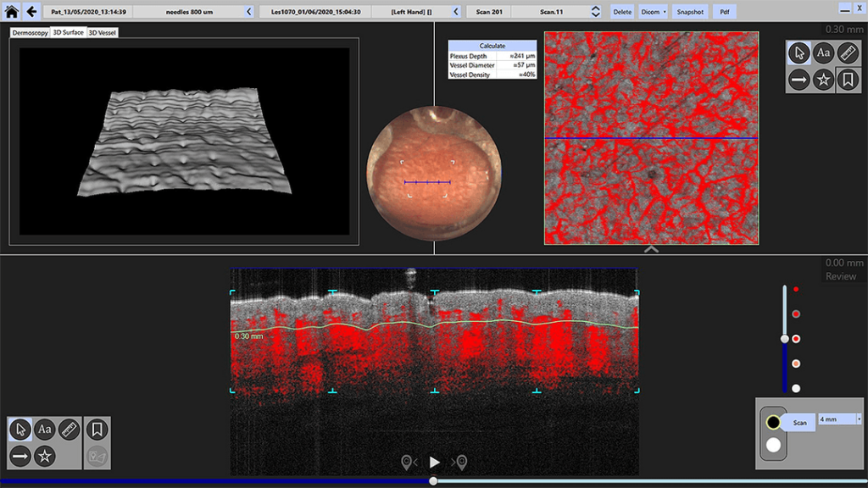Click the Home icon in the top bar
The width and height of the screenshot is (868, 488).
tap(10, 11)
